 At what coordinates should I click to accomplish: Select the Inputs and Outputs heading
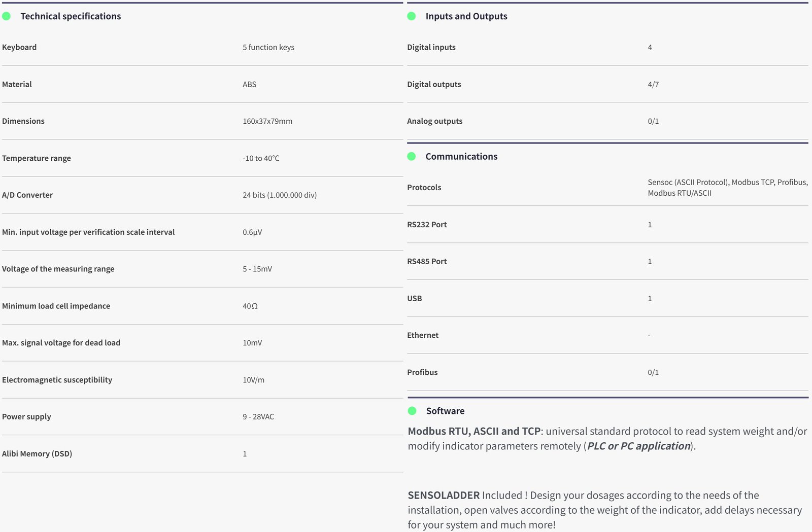coord(466,16)
